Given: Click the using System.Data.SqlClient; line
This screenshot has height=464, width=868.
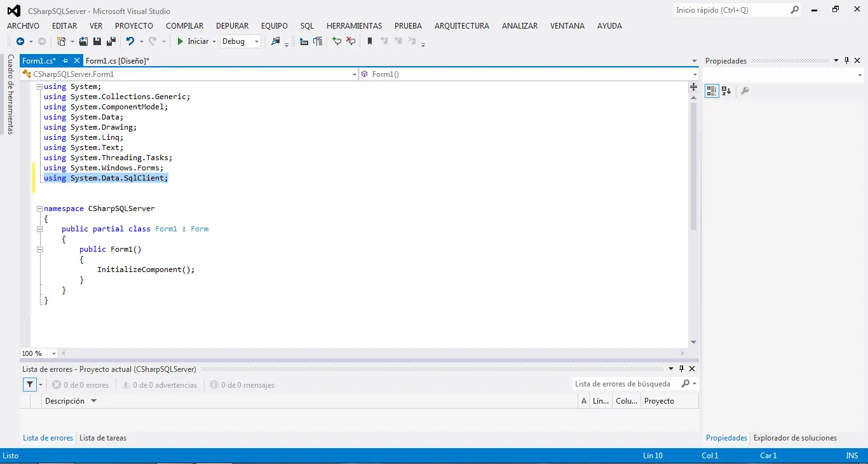Looking at the screenshot, I should point(106,178).
